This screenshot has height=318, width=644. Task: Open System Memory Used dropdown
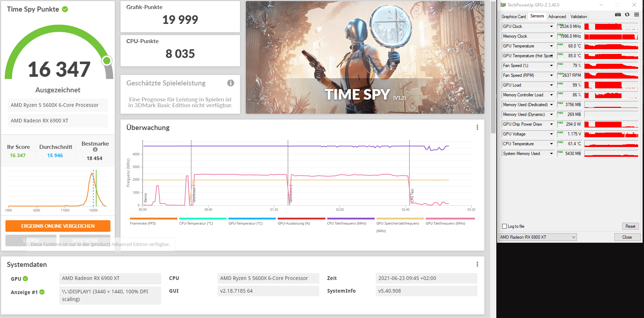point(551,154)
